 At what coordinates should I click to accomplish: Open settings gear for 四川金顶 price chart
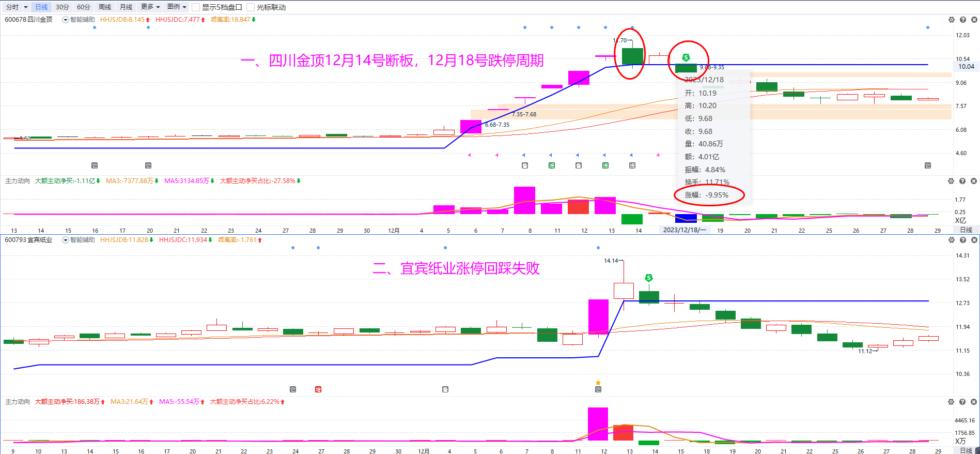click(951, 20)
